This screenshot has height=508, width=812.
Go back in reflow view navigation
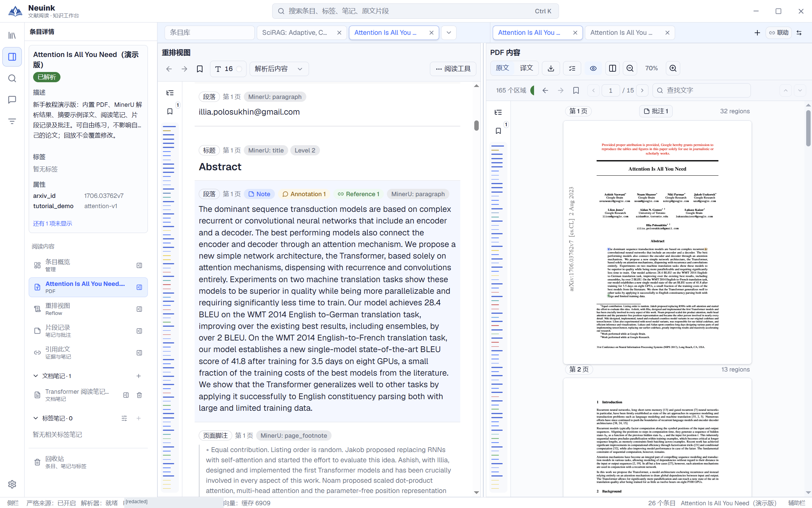tap(169, 69)
